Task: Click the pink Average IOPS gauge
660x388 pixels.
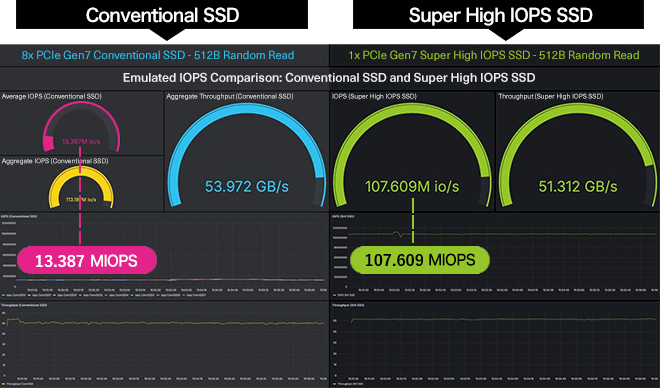Action: tap(81, 126)
